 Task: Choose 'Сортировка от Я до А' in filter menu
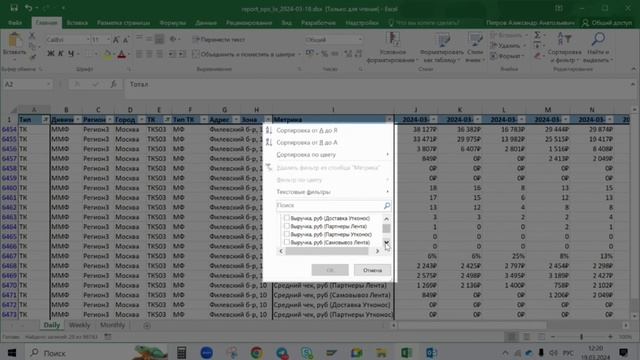(307, 142)
